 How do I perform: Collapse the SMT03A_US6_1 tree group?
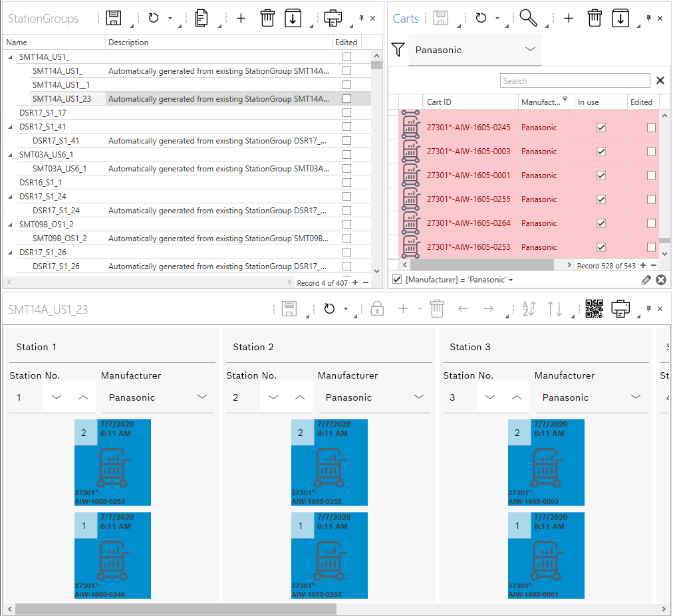point(10,155)
